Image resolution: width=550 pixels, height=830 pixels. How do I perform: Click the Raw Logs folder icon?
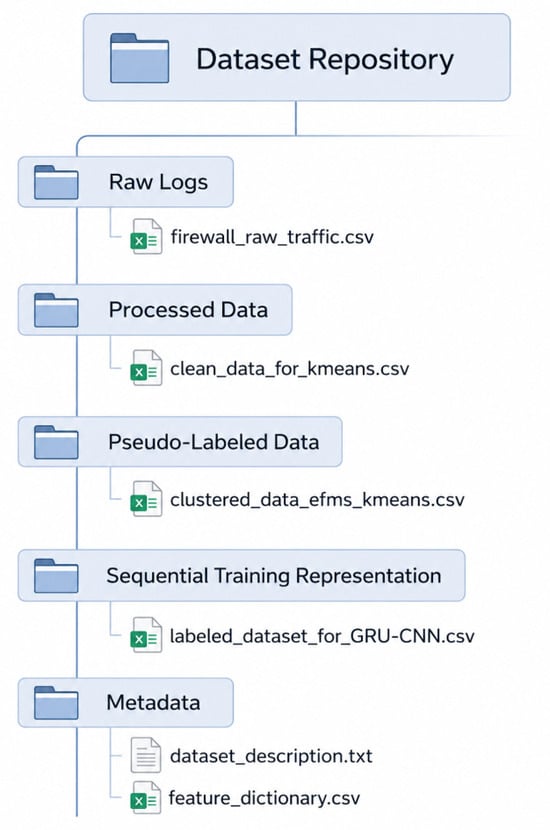click(x=56, y=183)
